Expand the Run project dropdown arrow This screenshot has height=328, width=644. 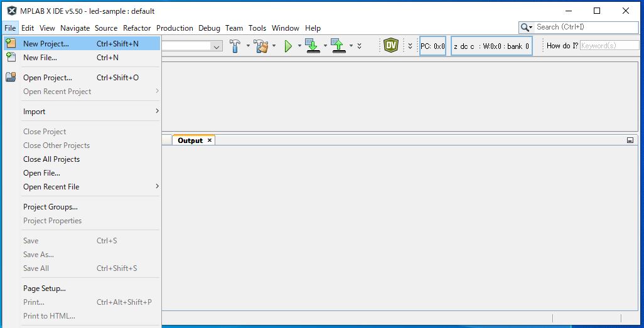[x=299, y=46]
